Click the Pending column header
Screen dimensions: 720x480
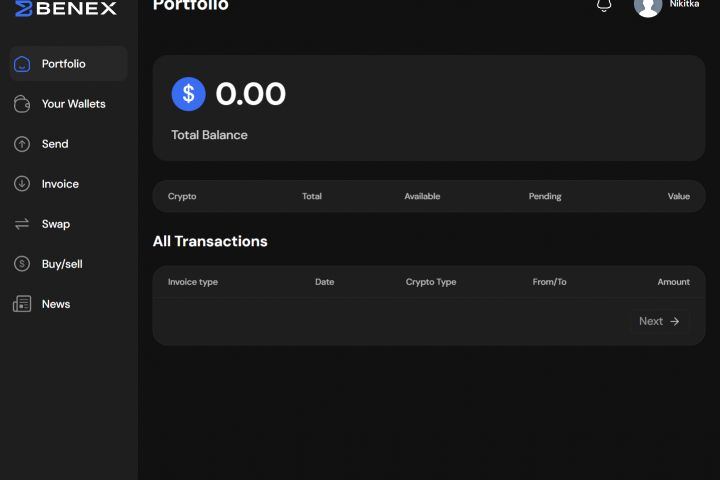pyautogui.click(x=545, y=196)
